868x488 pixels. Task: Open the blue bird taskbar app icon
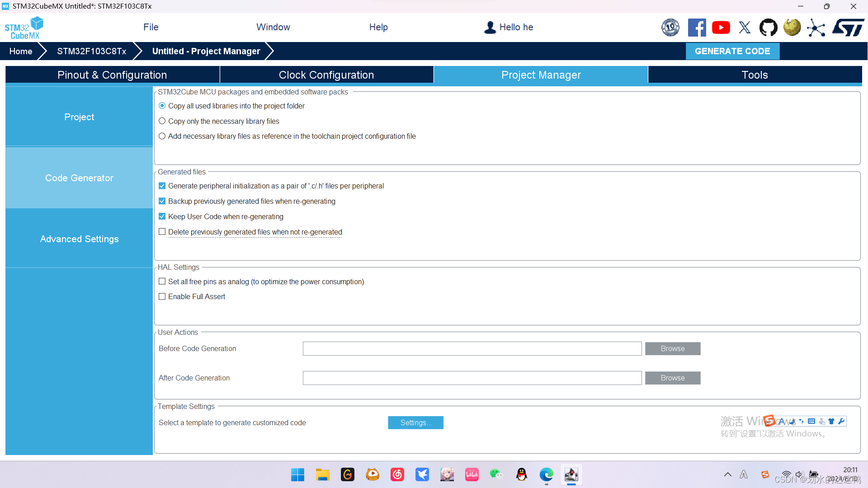click(x=422, y=475)
